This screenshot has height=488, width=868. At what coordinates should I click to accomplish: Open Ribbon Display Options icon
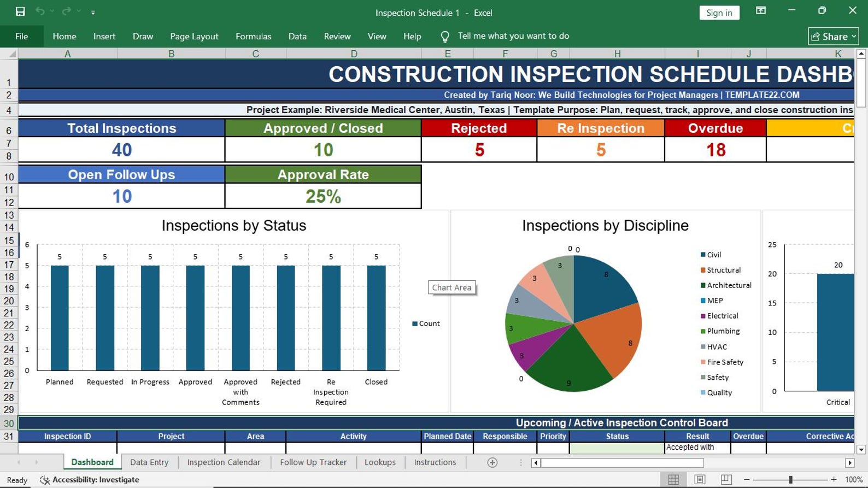tap(760, 11)
